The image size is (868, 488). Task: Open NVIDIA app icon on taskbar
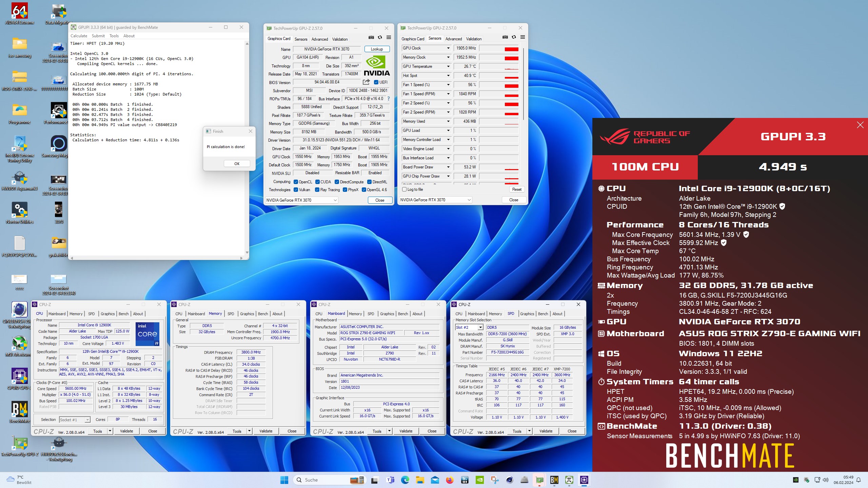(x=479, y=480)
